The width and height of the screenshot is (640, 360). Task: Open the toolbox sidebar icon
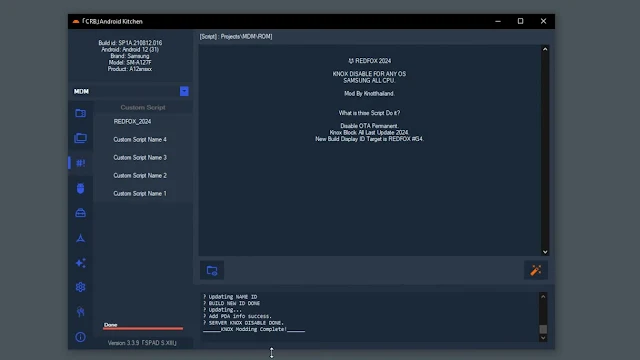click(x=80, y=213)
